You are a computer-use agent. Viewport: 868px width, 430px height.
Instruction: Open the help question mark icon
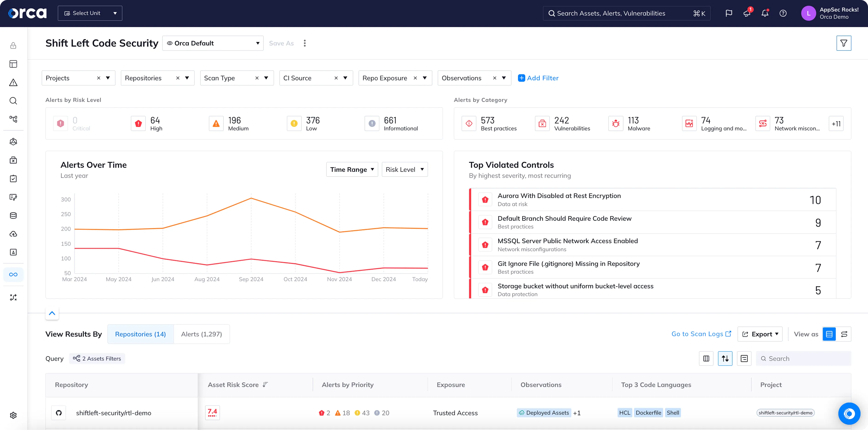click(783, 13)
